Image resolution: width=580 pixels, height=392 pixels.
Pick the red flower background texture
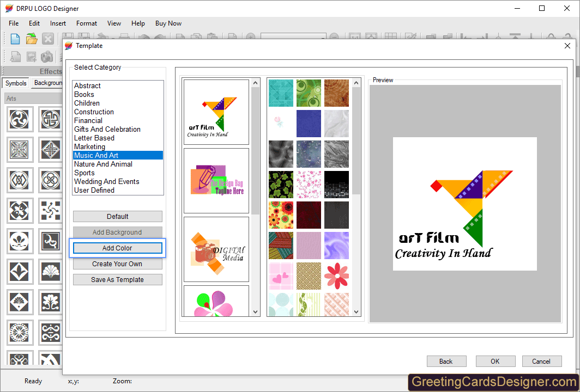(x=336, y=276)
